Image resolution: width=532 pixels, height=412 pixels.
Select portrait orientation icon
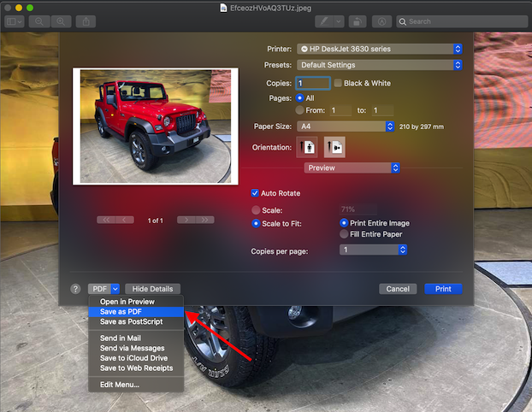click(307, 147)
